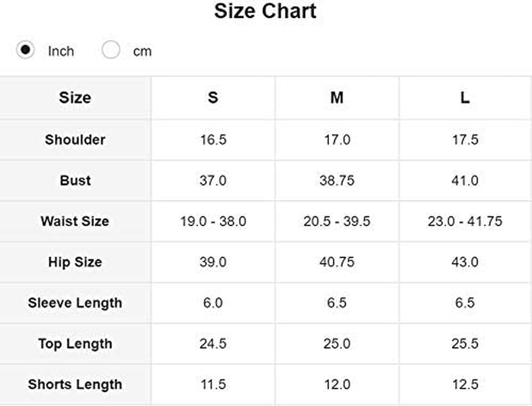Click the Bust row label

click(75, 180)
